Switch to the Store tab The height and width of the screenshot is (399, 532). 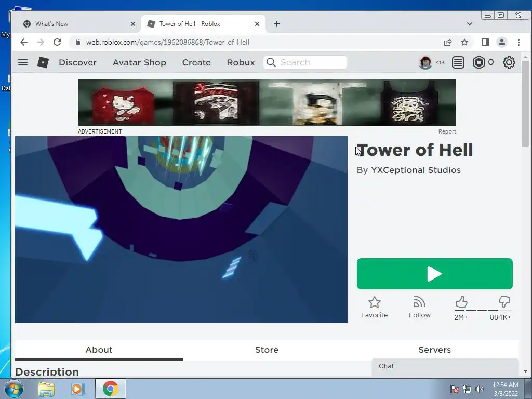(x=267, y=350)
